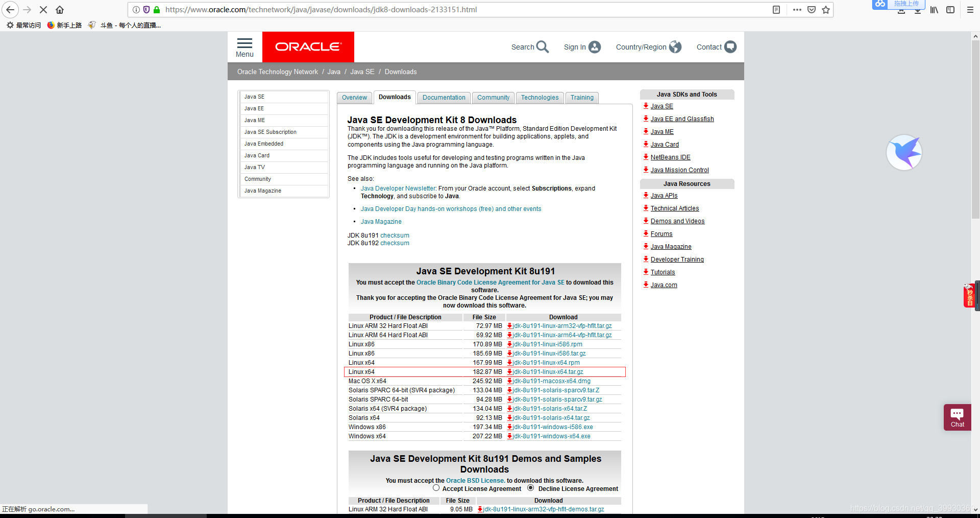Open Technical Articles resource link
Screen dimensions: 980x518
point(674,208)
